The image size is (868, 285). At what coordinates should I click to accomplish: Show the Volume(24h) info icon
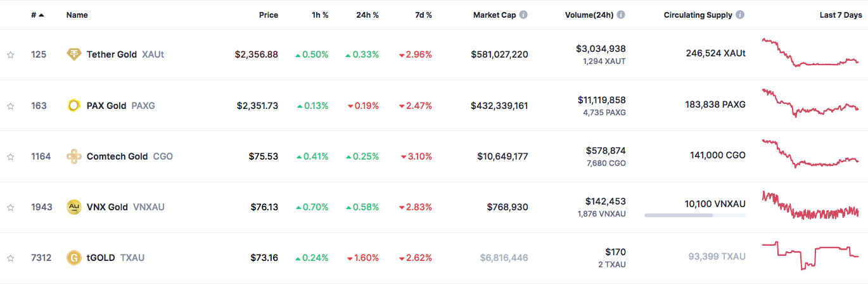622,15
